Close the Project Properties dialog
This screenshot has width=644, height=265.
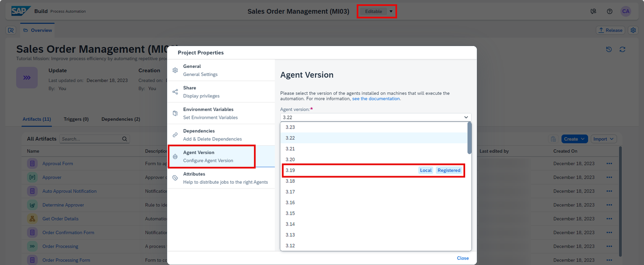click(x=463, y=258)
